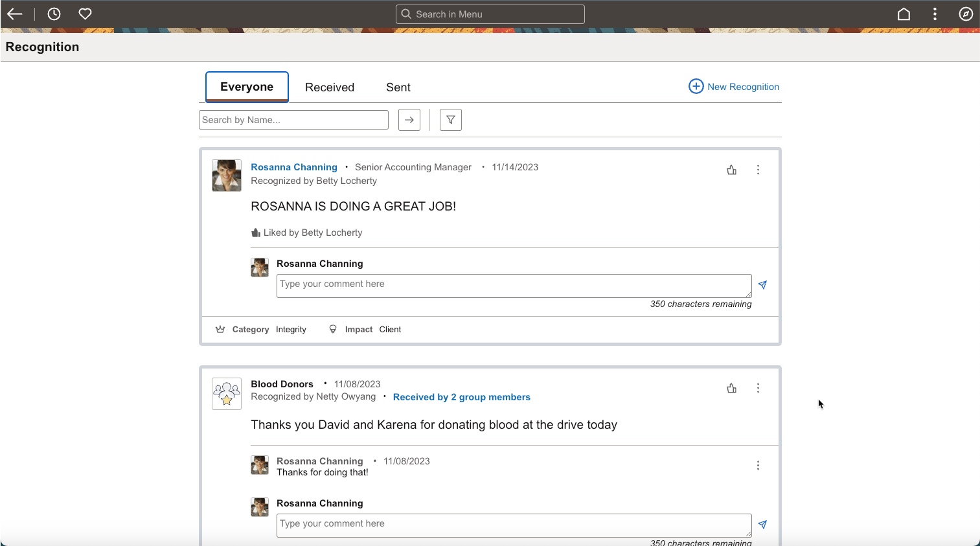This screenshot has width=980, height=546.
Task: Click comment box on Rosanna's recognition
Action: pyautogui.click(x=514, y=286)
